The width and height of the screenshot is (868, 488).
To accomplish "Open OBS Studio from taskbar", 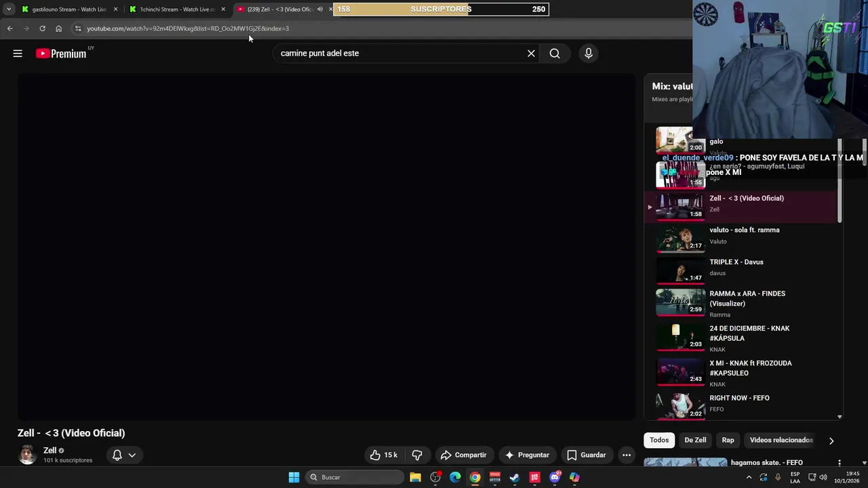I will click(x=435, y=477).
